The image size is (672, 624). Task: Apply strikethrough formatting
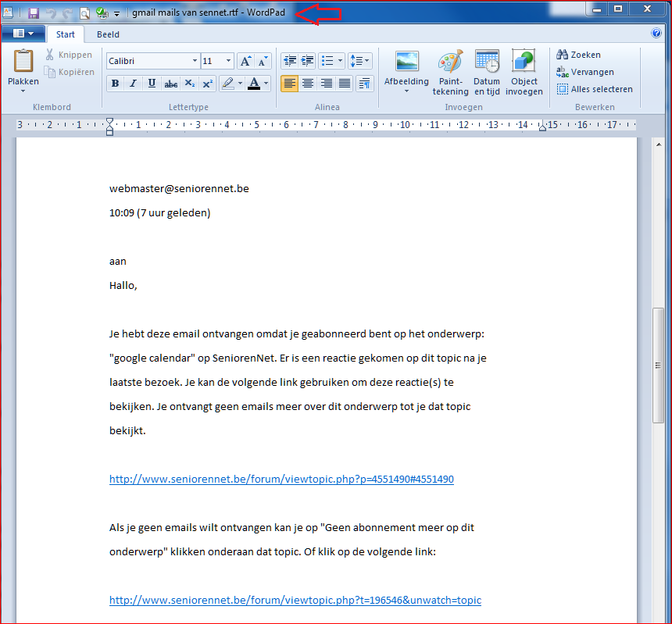170,84
